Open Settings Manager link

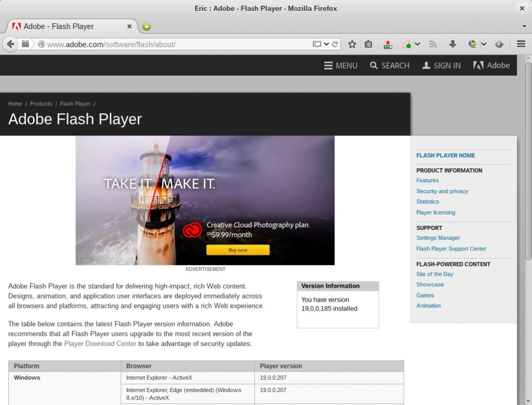point(438,238)
